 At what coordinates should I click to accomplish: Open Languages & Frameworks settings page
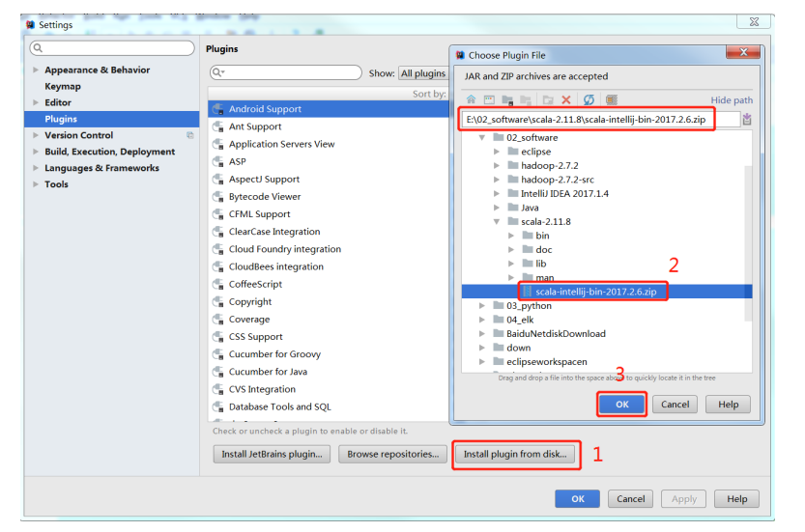[x=101, y=168]
